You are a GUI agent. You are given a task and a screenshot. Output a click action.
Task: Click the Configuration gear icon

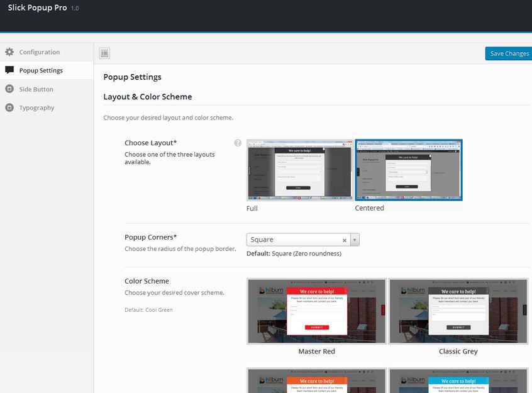click(9, 52)
